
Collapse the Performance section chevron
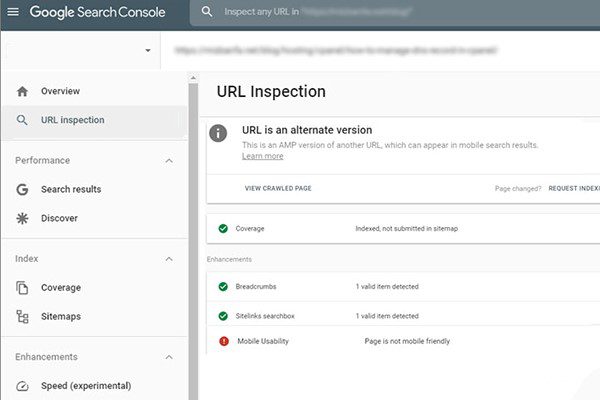(x=169, y=161)
